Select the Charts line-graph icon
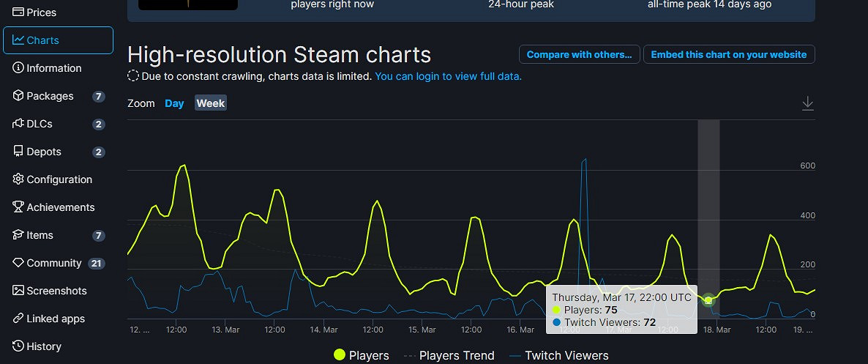The width and height of the screenshot is (868, 364). click(18, 40)
